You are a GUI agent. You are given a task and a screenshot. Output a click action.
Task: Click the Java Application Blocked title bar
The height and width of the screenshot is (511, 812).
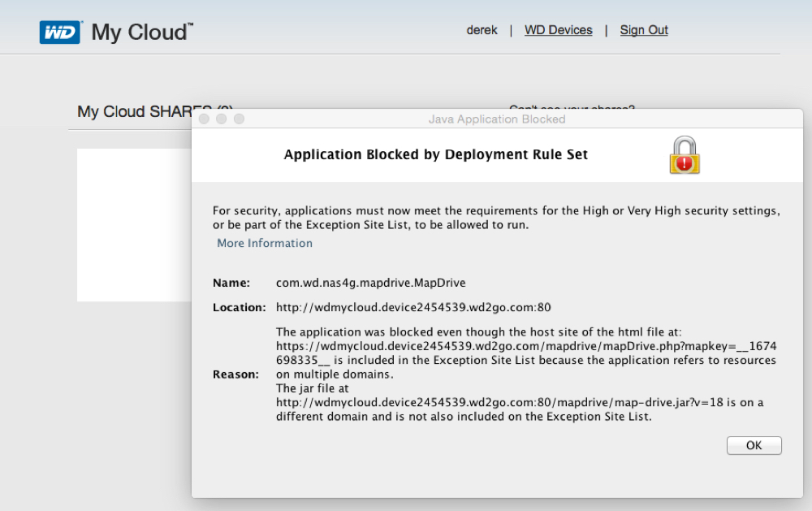click(497, 119)
